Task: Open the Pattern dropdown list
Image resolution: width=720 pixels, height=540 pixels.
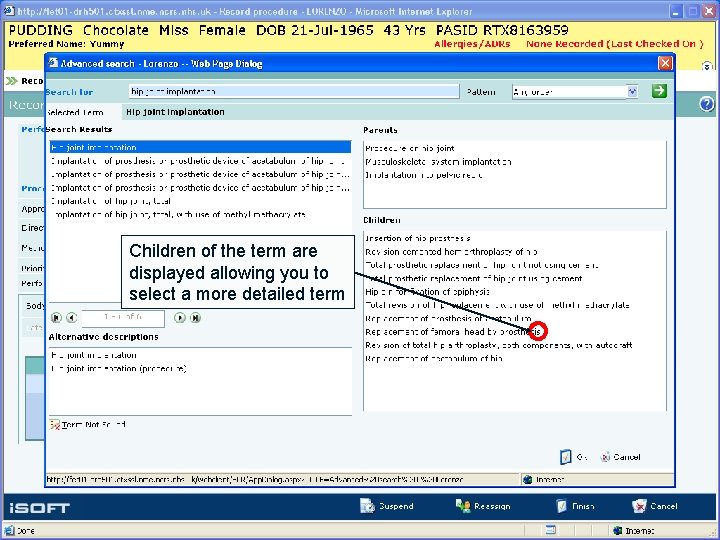Action: [632, 91]
